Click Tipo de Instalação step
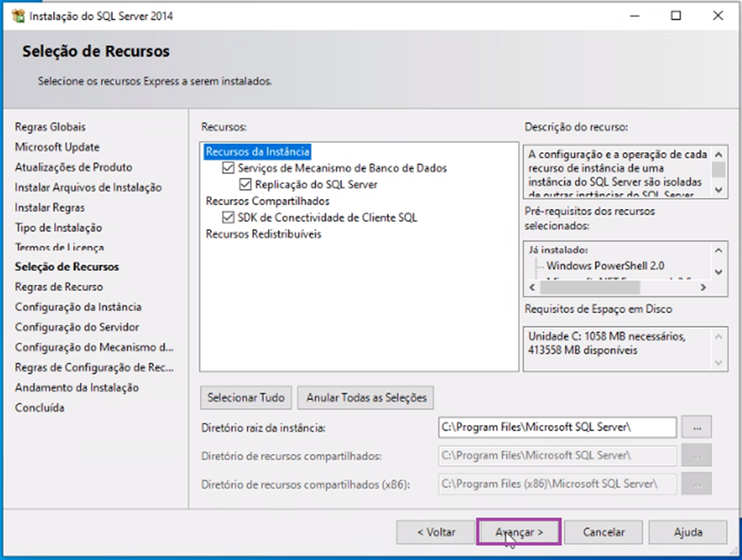 58,228
